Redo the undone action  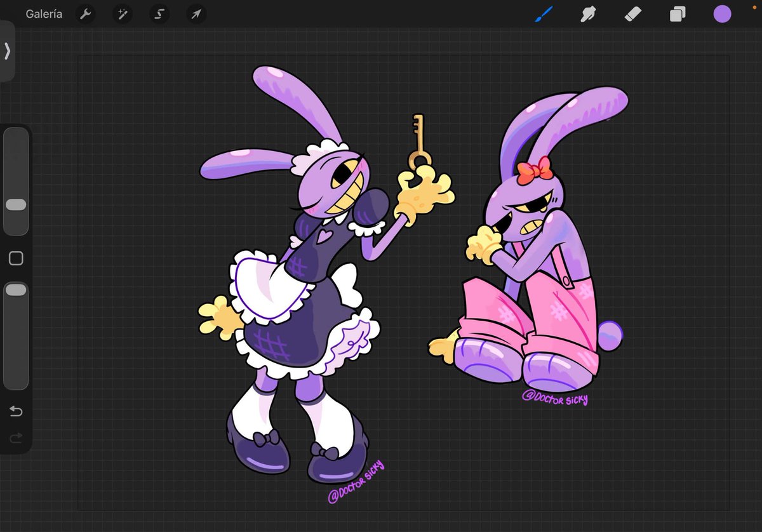[x=16, y=437]
